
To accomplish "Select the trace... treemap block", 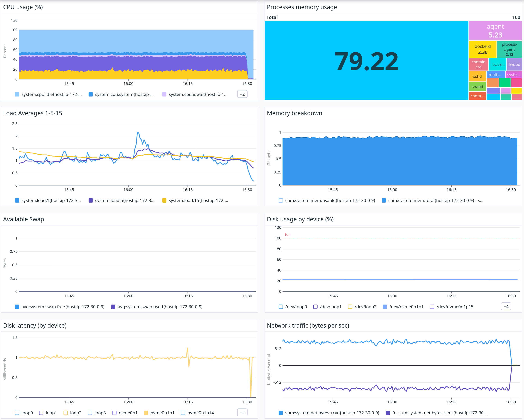I will click(498, 64).
